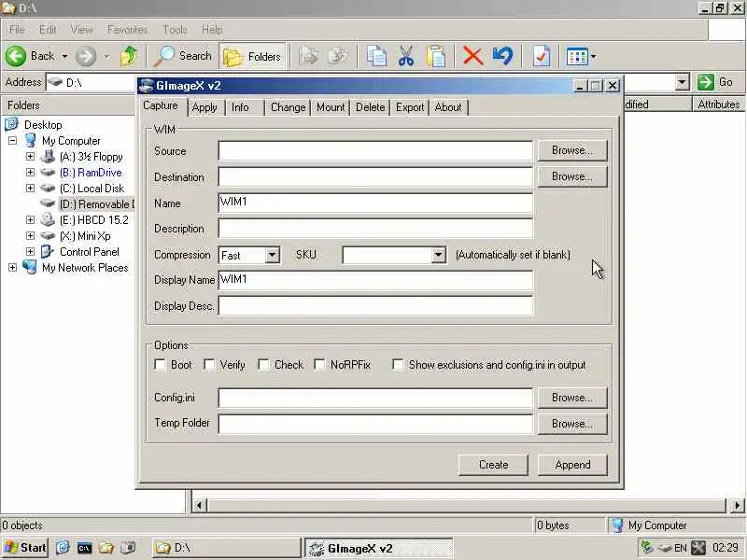Switch to the Apply tab

click(204, 107)
